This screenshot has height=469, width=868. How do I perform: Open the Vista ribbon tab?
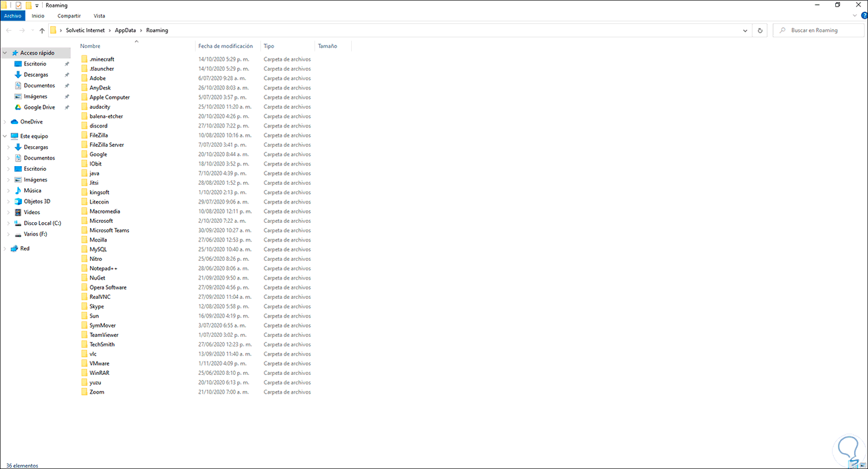coord(99,15)
